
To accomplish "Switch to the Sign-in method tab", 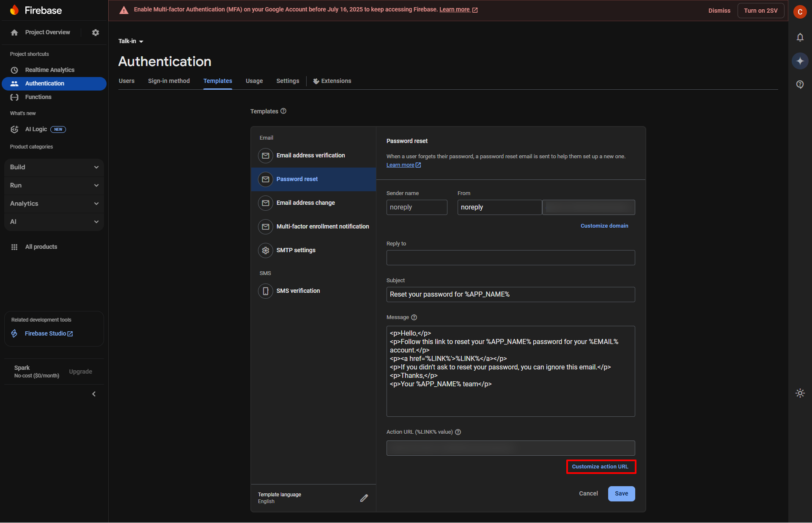I will (168, 81).
